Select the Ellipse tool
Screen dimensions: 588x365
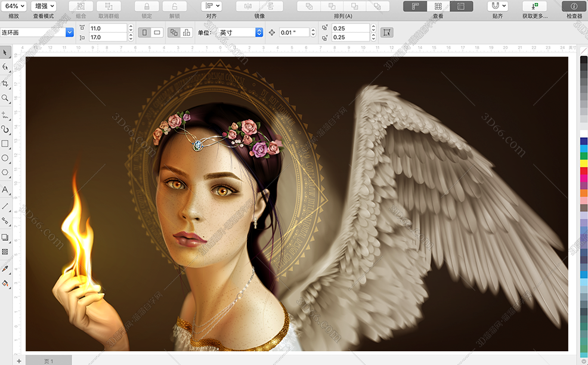coord(5,158)
